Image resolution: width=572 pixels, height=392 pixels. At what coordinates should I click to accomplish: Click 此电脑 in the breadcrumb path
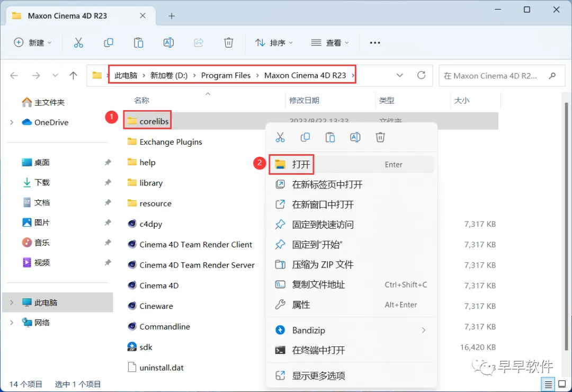(x=126, y=75)
